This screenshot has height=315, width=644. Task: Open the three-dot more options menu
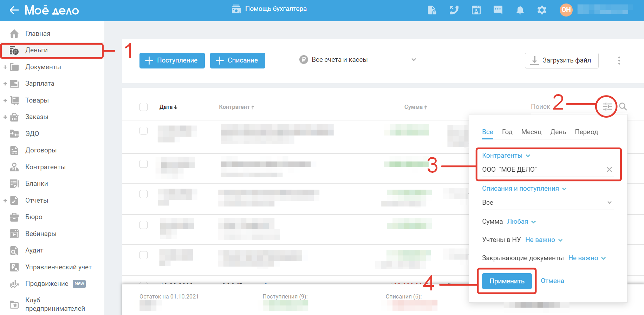point(619,61)
